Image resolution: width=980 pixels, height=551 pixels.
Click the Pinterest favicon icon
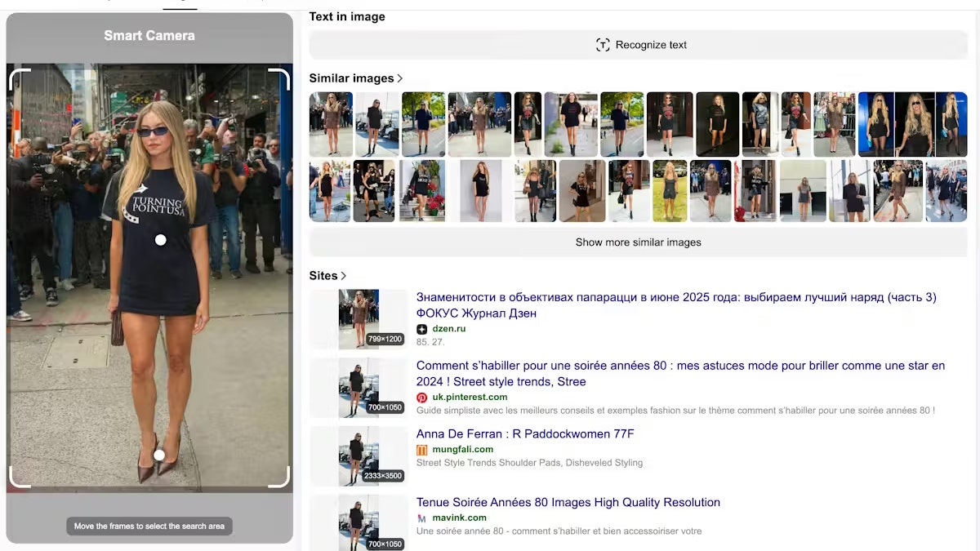pyautogui.click(x=421, y=398)
